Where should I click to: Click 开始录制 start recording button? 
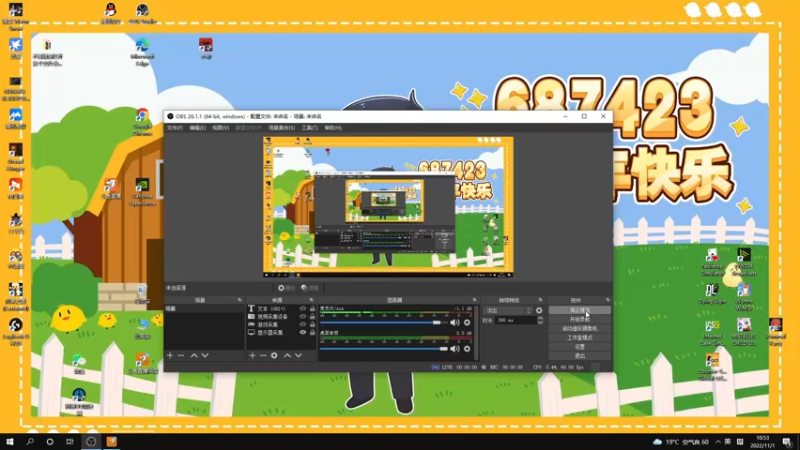pos(580,319)
